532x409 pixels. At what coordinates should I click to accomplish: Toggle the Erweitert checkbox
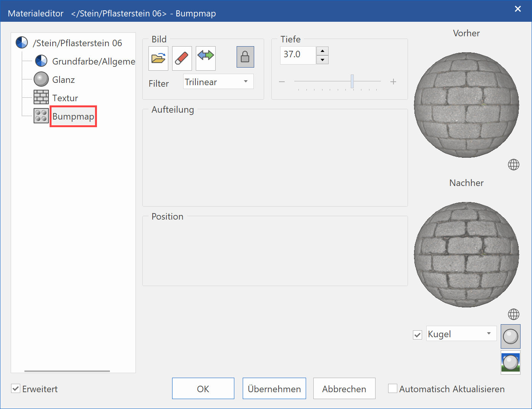point(15,388)
